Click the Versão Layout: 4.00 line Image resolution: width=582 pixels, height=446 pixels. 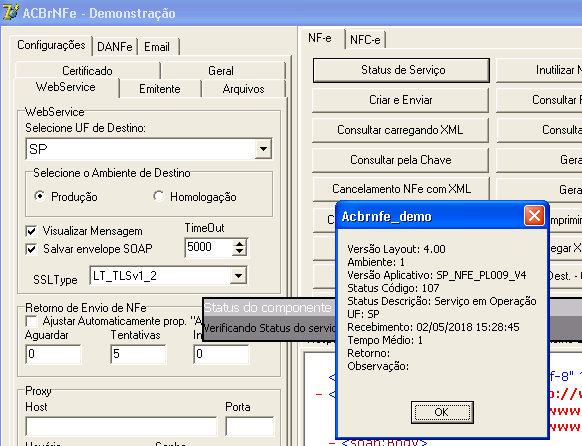[396, 249]
